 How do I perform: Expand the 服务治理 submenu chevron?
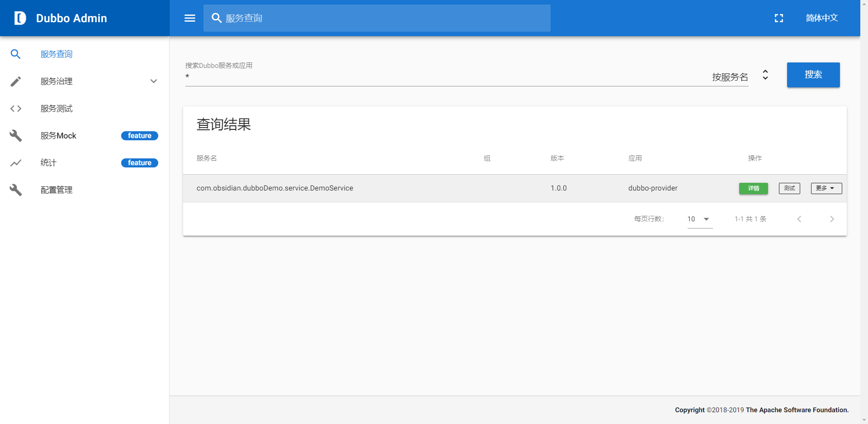154,81
